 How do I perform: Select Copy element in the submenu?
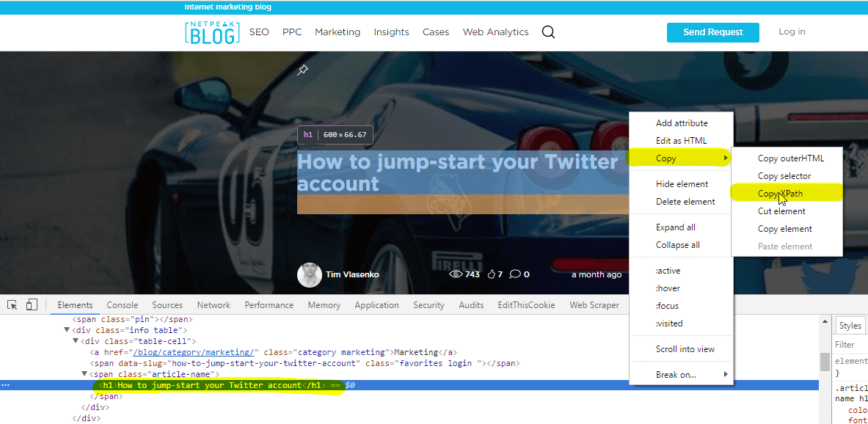coord(787,229)
